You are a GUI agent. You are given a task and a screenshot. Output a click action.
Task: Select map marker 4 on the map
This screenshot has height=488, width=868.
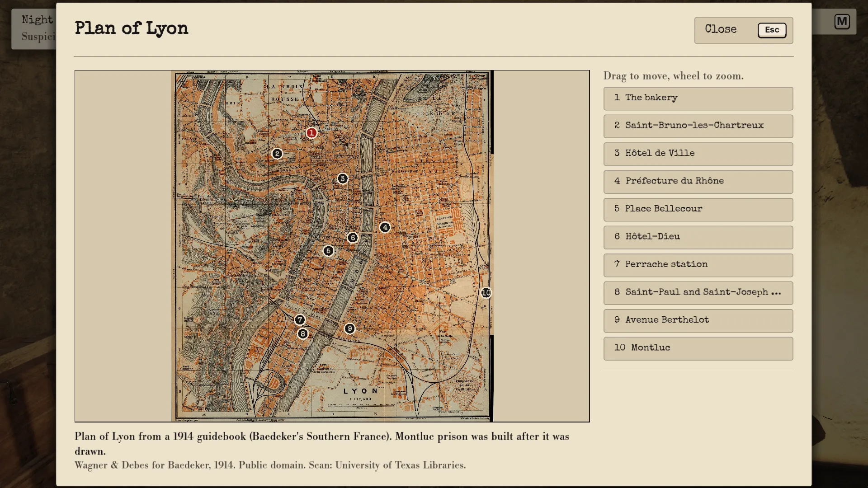pyautogui.click(x=385, y=227)
